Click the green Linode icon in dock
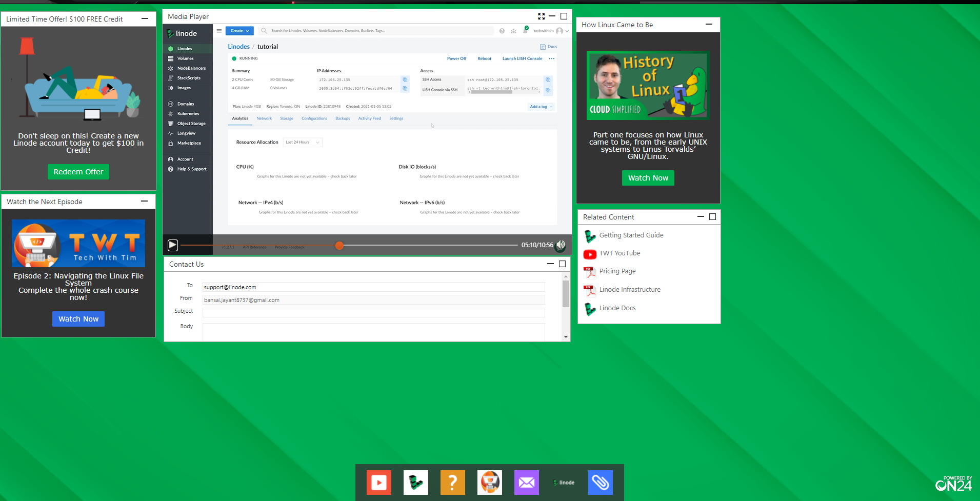 (x=416, y=483)
